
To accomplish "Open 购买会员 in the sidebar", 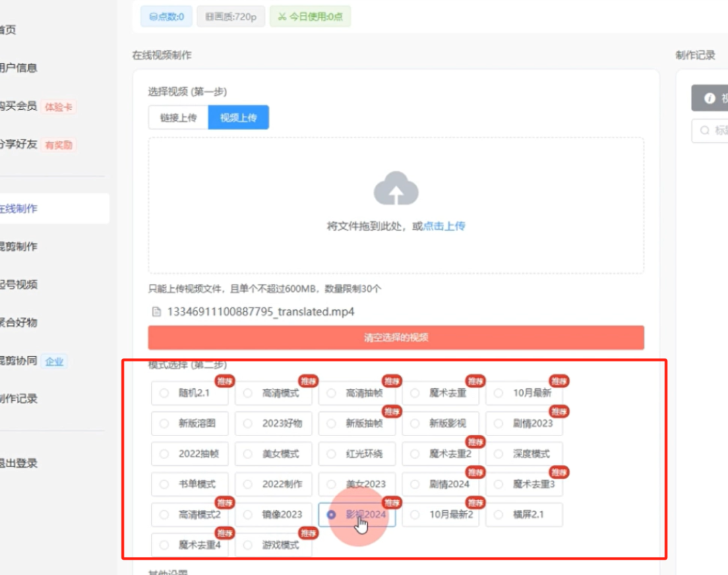I will pos(19,107).
